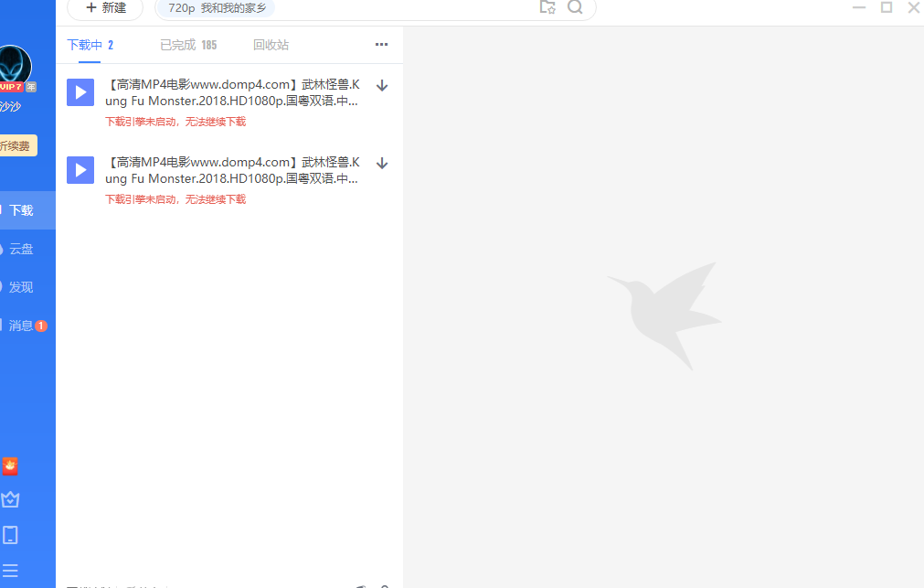Viewport: 924px width, 588px height.
Task: Expand the three-dots more options menu
Action: click(x=381, y=45)
